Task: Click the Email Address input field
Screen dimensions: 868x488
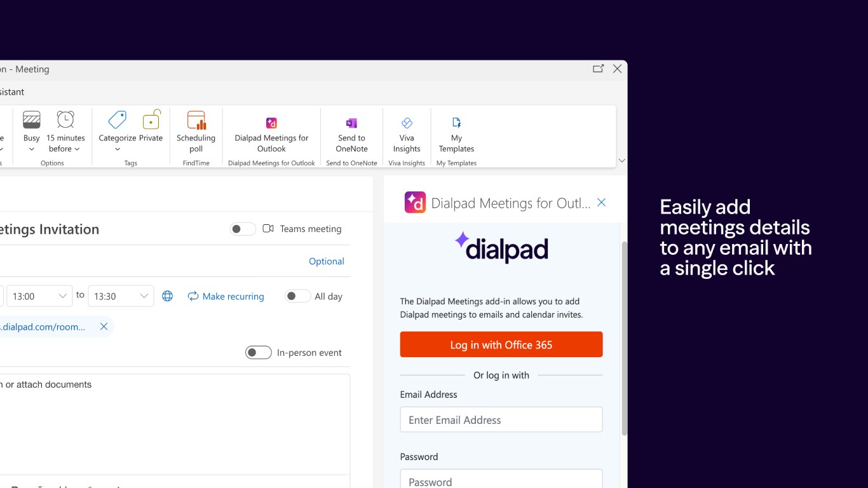Action: pyautogui.click(x=501, y=420)
